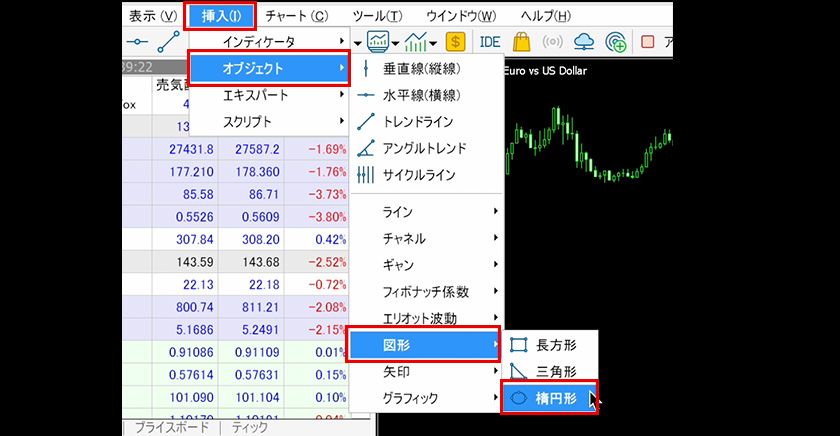840x436 pixels.
Task: Click the IDE toolbar button
Action: (490, 42)
